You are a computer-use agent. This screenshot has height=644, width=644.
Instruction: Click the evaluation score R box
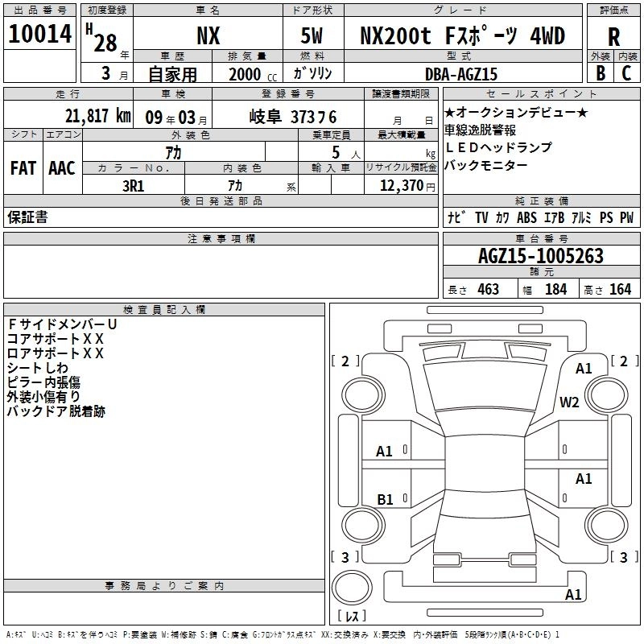(613, 35)
